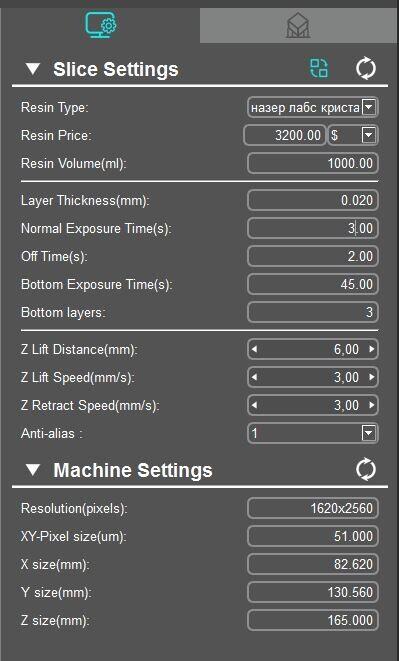Collapse the Machine Settings section triangle

click(x=32, y=470)
